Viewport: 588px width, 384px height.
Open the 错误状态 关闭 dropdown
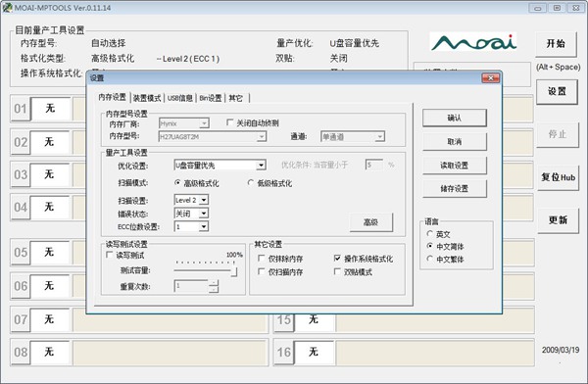[x=203, y=214]
